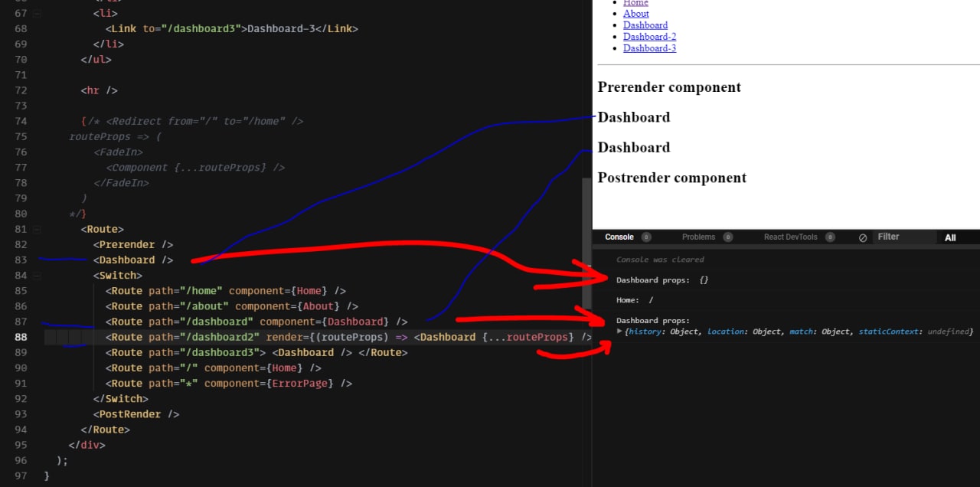Open the Problems tab

tap(698, 237)
